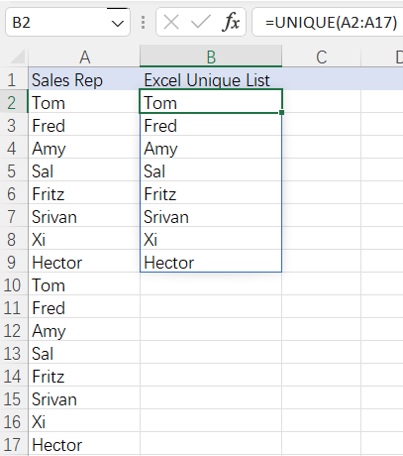Select column A header
Viewport: 403px width, 456px height.
pyautogui.click(x=84, y=57)
